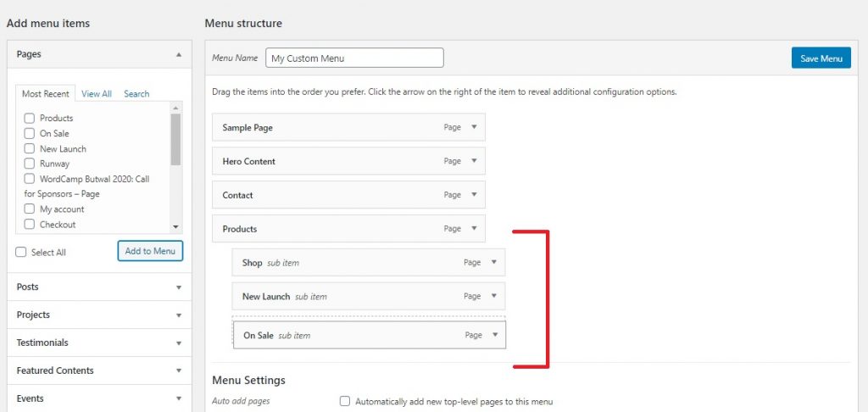Switch to the View All tab
The height and width of the screenshot is (412, 868).
coord(97,93)
